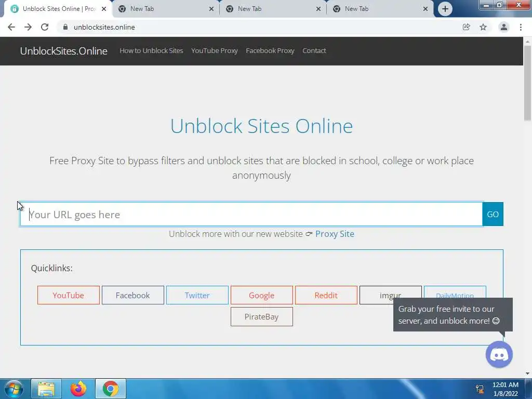
Task: Close the Unblock Sites Online tab
Action: (x=104, y=9)
